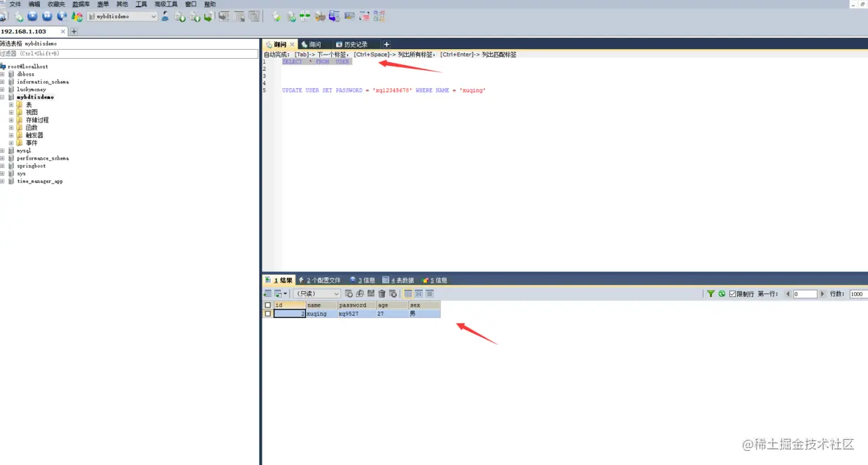Switch to the 4 表数据 tab
Screen dimensions: 868x465
[398, 280]
